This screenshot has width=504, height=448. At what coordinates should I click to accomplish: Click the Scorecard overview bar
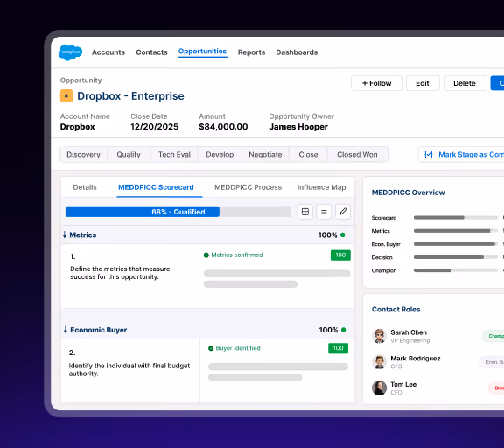[456, 218]
